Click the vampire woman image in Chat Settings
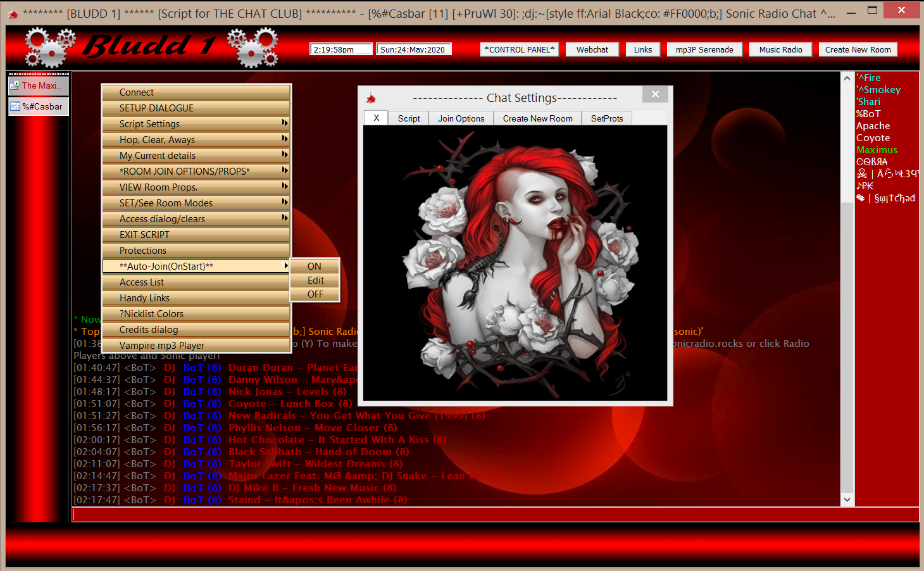 click(515, 263)
